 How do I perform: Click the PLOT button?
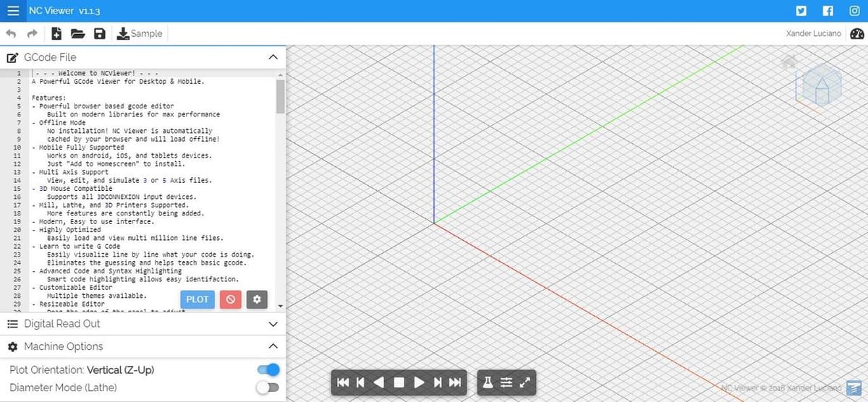click(x=197, y=299)
